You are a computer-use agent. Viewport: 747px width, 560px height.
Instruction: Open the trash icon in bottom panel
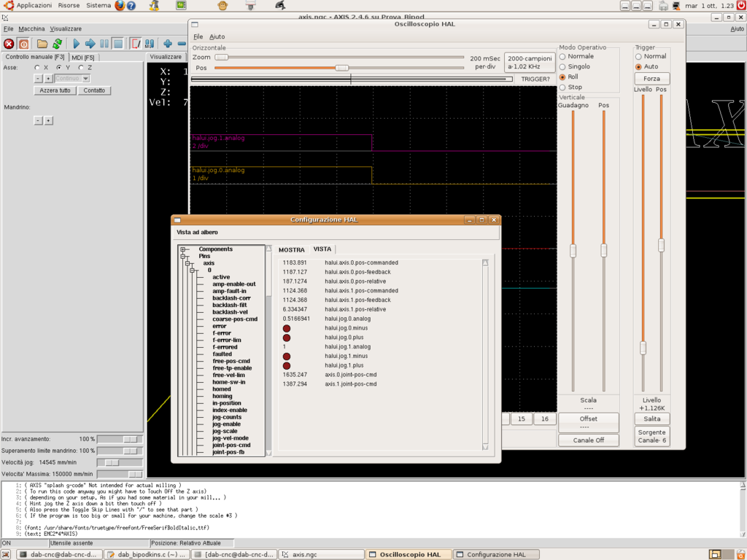click(x=740, y=554)
